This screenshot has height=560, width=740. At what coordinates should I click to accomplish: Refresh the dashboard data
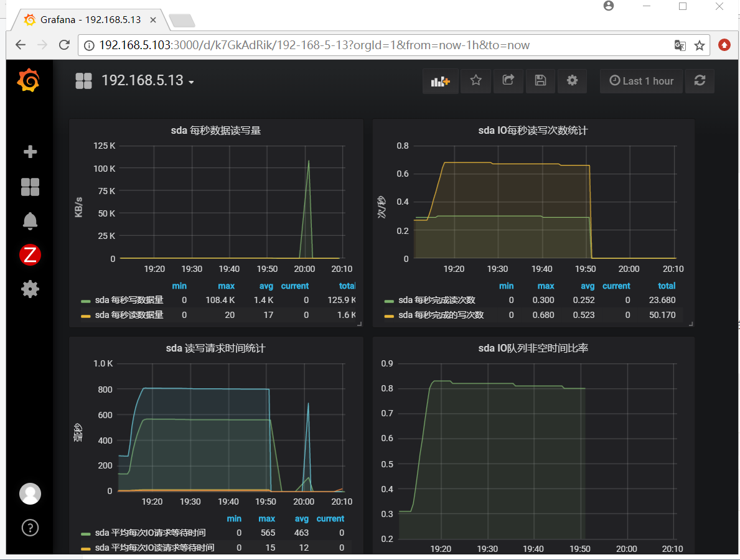click(700, 81)
